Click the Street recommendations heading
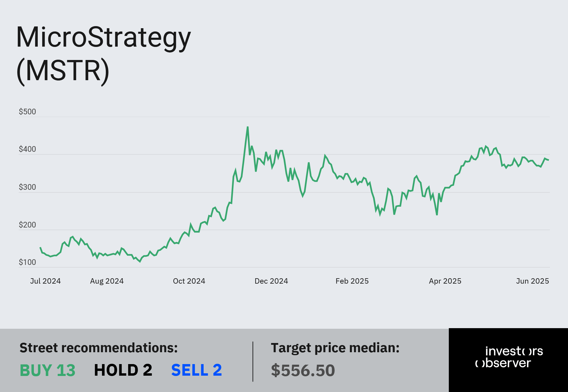568x392 pixels. point(99,348)
